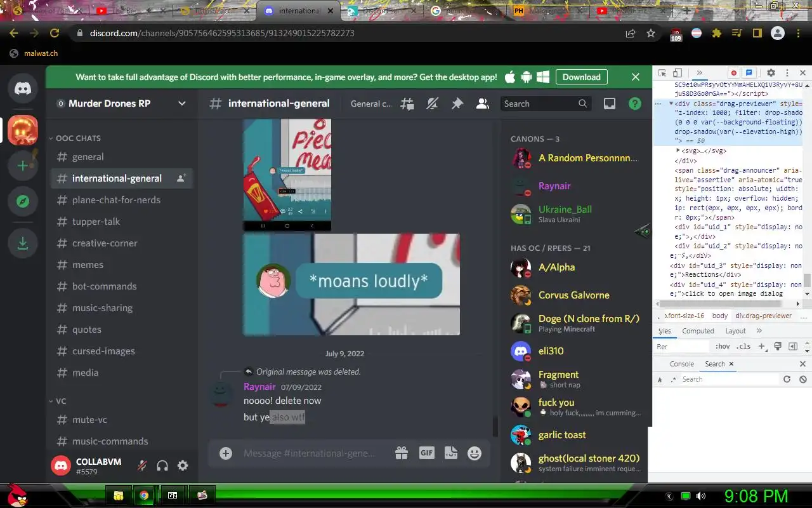The height and width of the screenshot is (508, 812).
Task: Toggle DevTools inspect element picker
Action: coord(662,73)
